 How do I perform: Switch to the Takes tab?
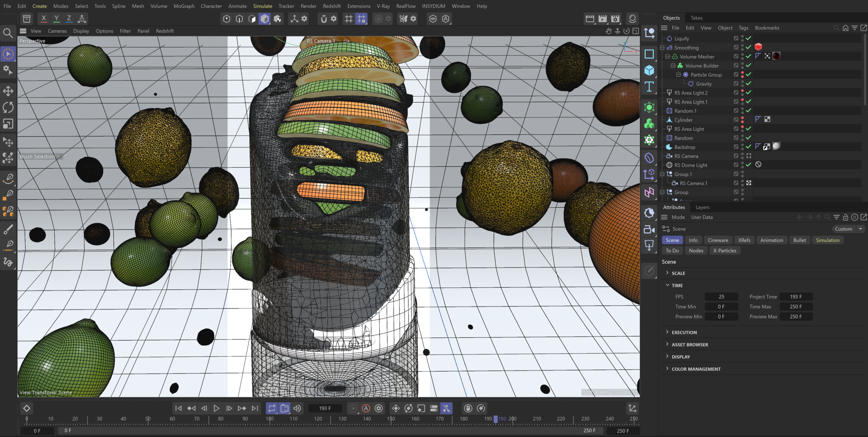tap(696, 18)
